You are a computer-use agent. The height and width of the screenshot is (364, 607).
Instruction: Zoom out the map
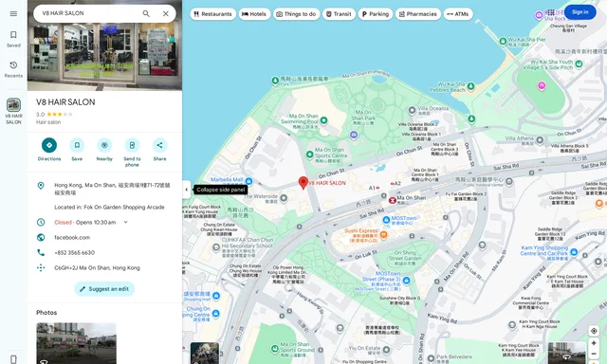pyautogui.click(x=594, y=354)
